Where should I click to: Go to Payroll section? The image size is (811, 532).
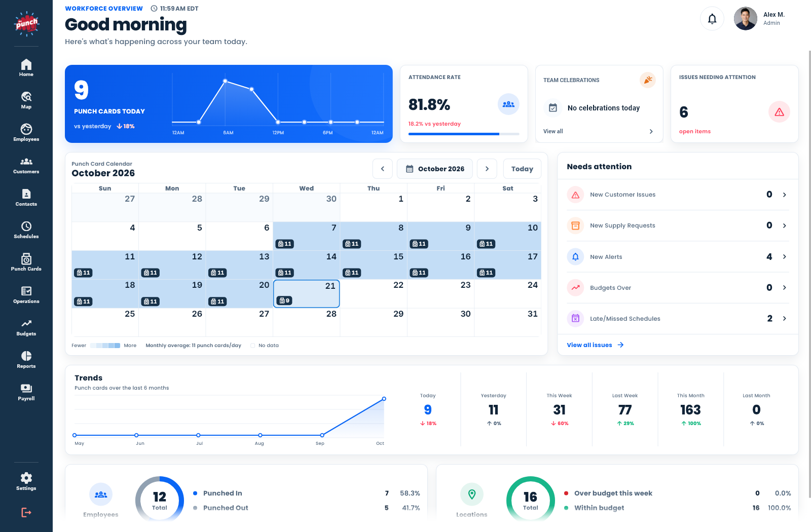point(26,392)
